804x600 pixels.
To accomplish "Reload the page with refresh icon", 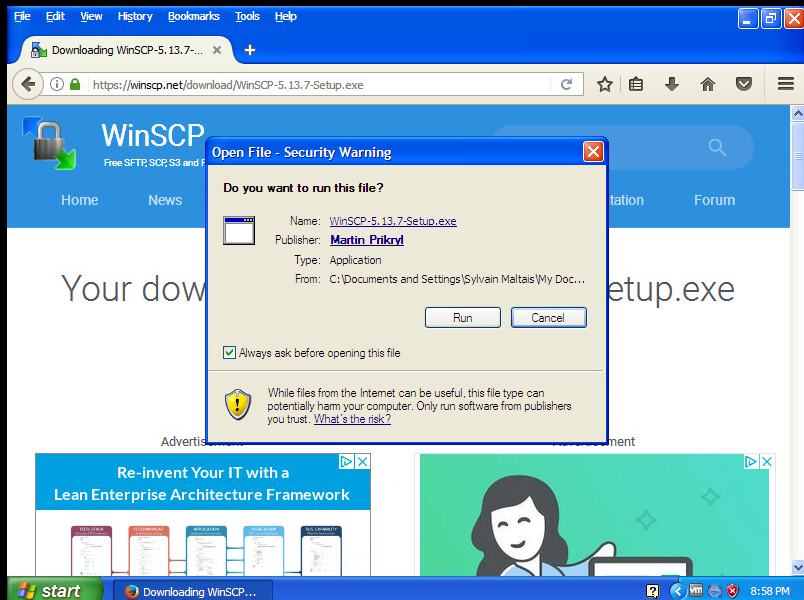I will (566, 84).
